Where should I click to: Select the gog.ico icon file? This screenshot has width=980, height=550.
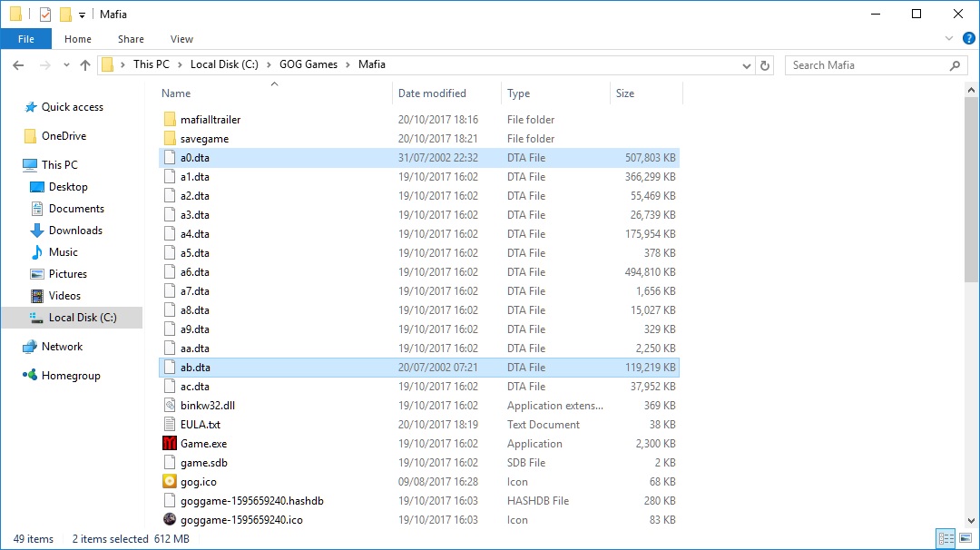170,481
